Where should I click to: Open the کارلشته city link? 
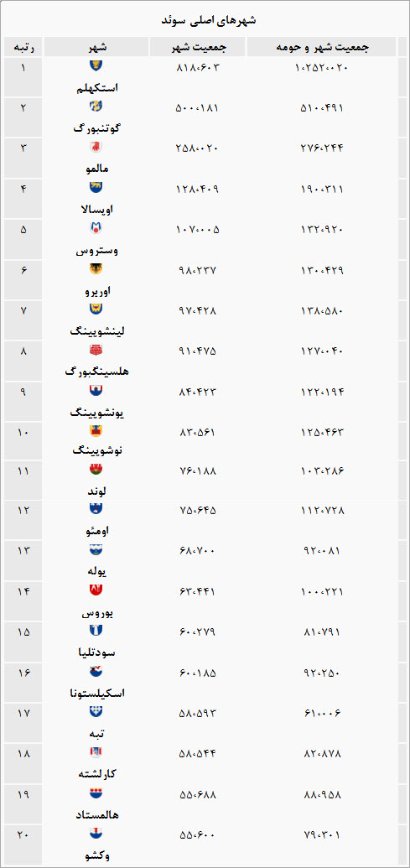[x=96, y=774]
